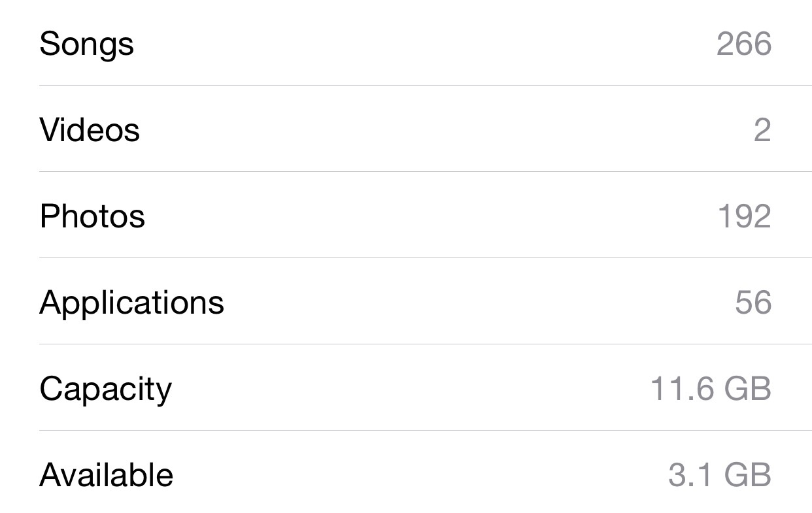
Task: Tap the Photos label
Action: coord(92,216)
